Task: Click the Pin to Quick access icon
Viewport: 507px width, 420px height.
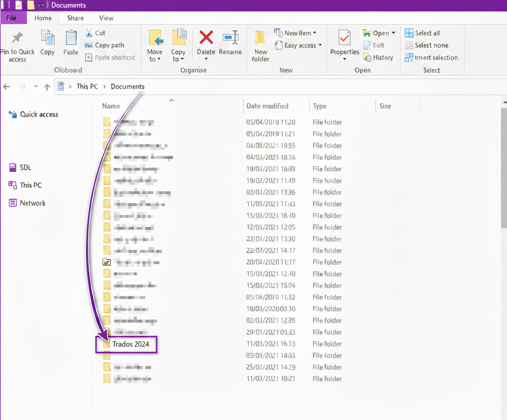Action: (x=17, y=38)
